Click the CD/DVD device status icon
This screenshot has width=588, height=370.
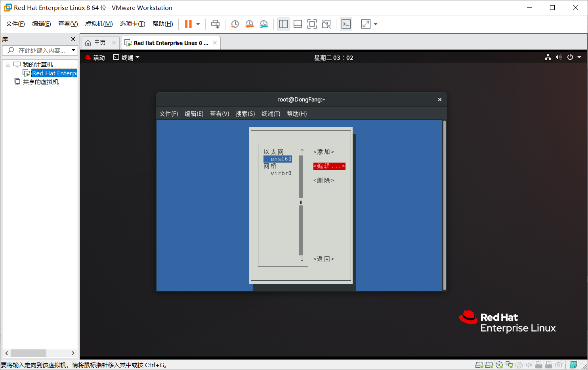tap(499, 365)
